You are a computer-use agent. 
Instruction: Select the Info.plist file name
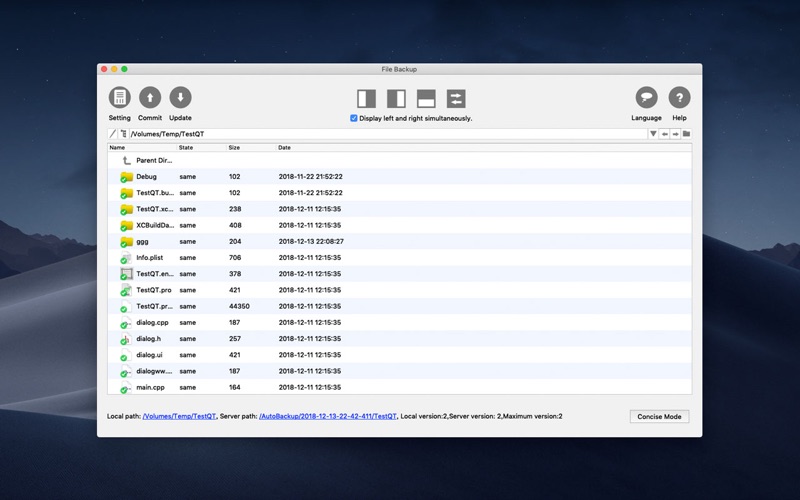coord(149,258)
